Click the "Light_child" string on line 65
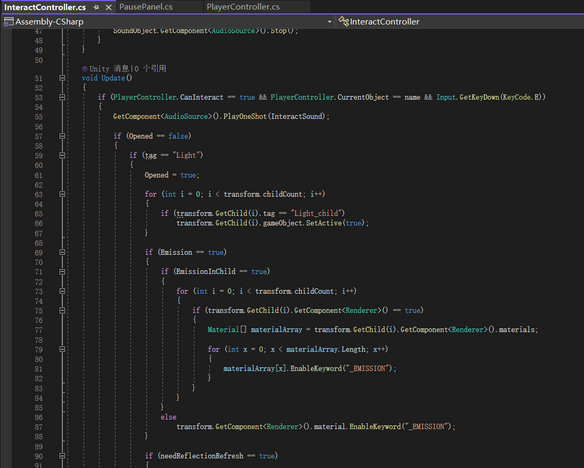 [316, 213]
